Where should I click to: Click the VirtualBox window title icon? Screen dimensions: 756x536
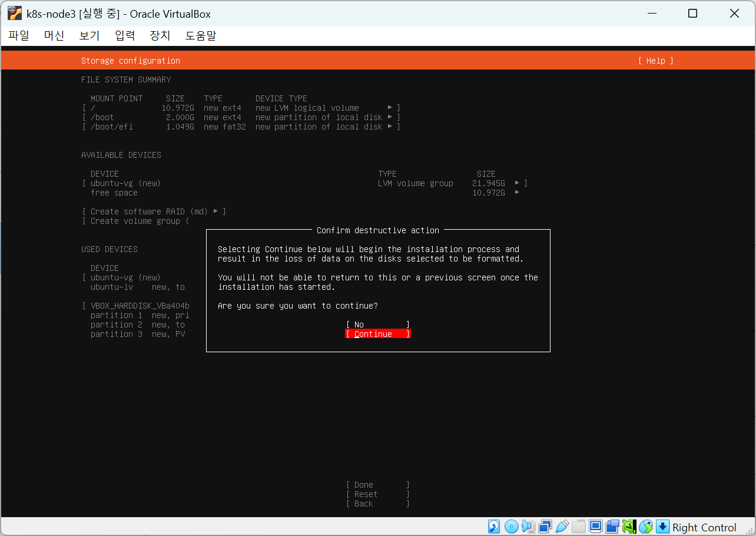15,14
